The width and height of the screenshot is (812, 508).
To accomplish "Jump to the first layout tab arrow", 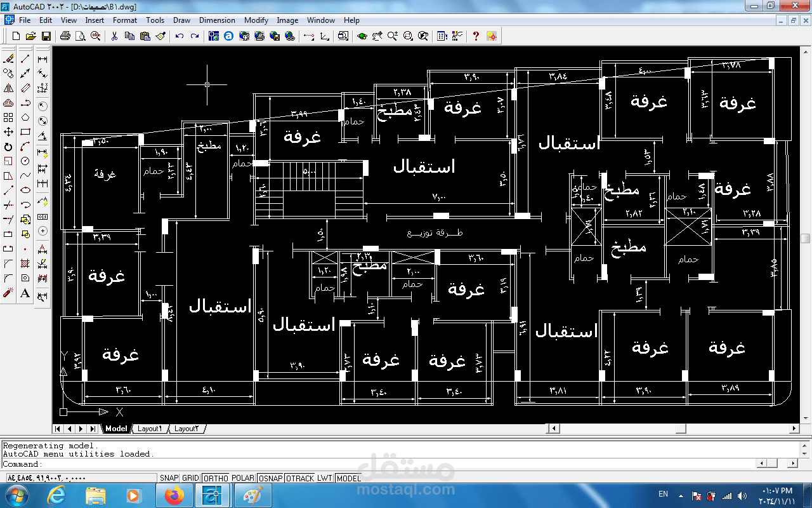I will (58, 429).
